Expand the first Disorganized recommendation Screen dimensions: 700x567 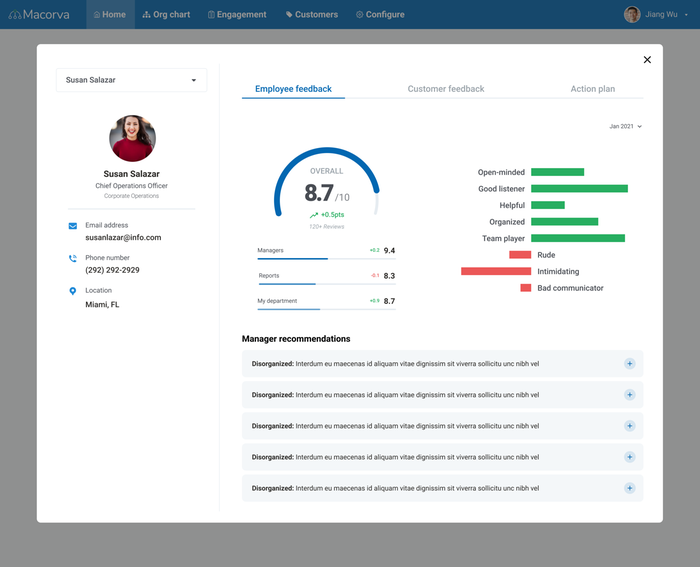[x=629, y=364]
